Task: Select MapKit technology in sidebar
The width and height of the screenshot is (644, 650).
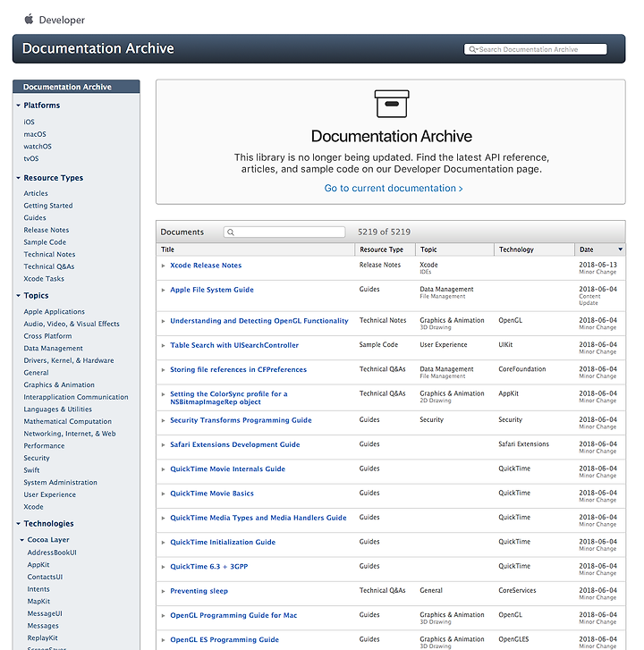Action: [x=38, y=602]
